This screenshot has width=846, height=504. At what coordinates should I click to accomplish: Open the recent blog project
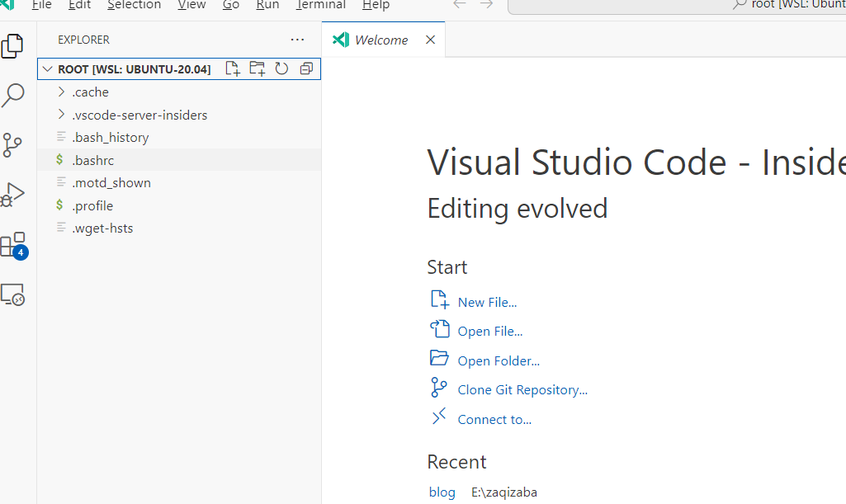pos(442,492)
